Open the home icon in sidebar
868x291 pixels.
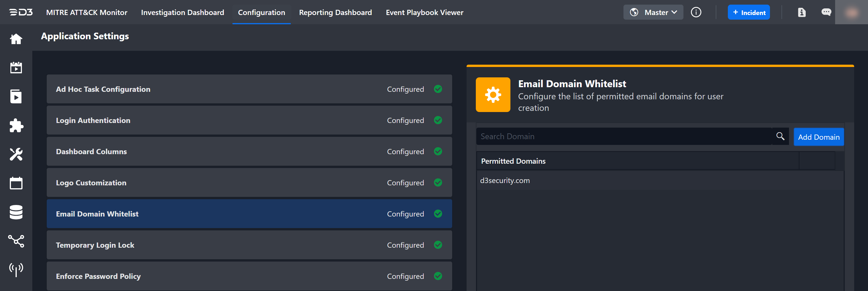pos(16,39)
